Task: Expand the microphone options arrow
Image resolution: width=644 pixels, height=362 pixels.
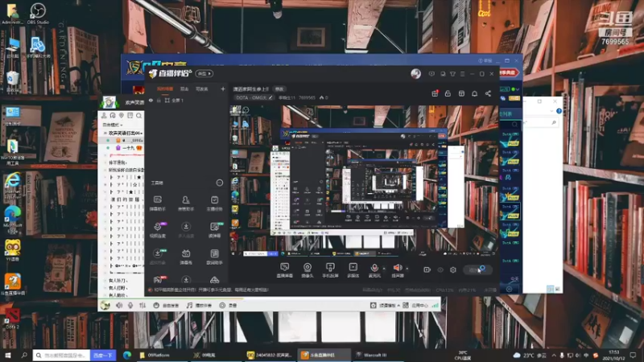Action: click(384, 269)
